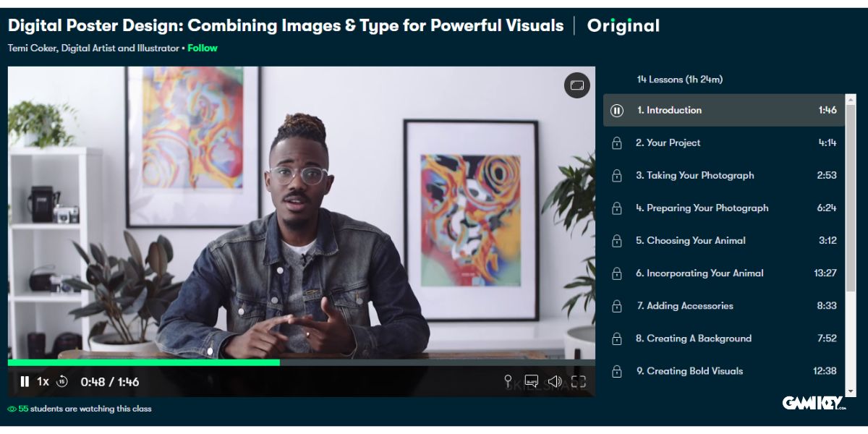The image size is (868, 434).
Task: Follow Temi Coker via the Follow link
Action: click(x=203, y=48)
